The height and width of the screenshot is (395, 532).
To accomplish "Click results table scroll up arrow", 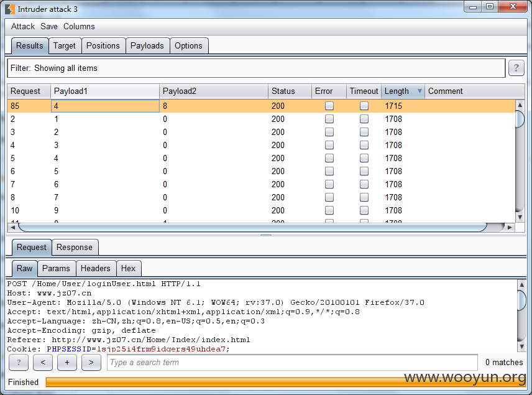I will (520, 105).
